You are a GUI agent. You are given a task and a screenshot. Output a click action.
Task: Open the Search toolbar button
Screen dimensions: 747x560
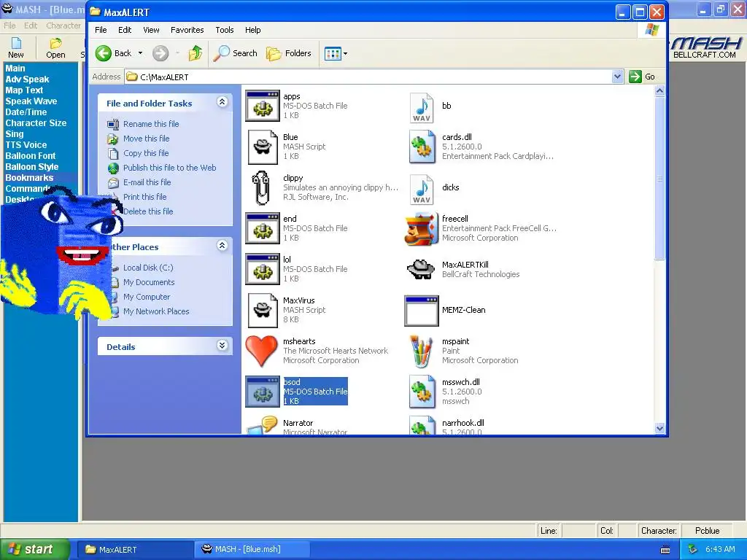tap(236, 53)
